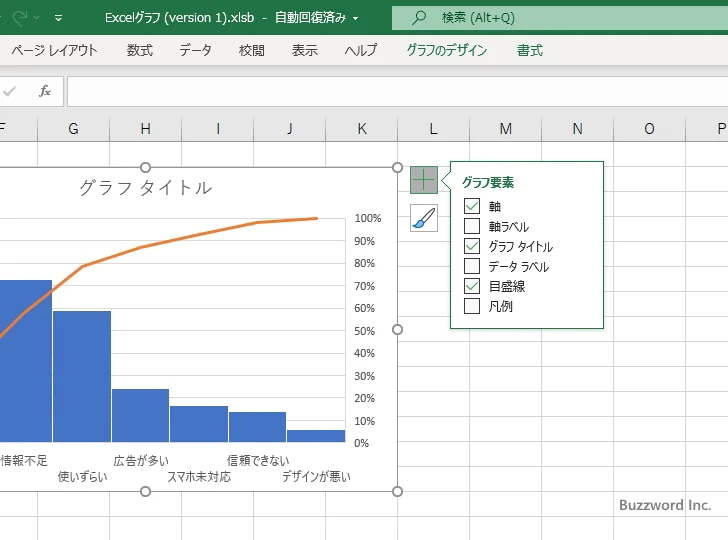
Task: Select column N header
Action: click(577, 129)
